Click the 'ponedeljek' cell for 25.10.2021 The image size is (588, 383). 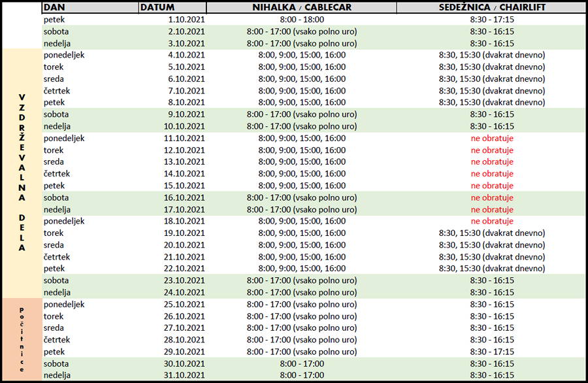point(64,305)
